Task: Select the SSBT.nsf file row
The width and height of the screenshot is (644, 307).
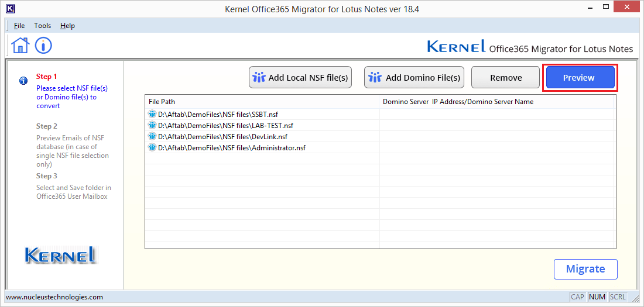Action: tap(379, 114)
